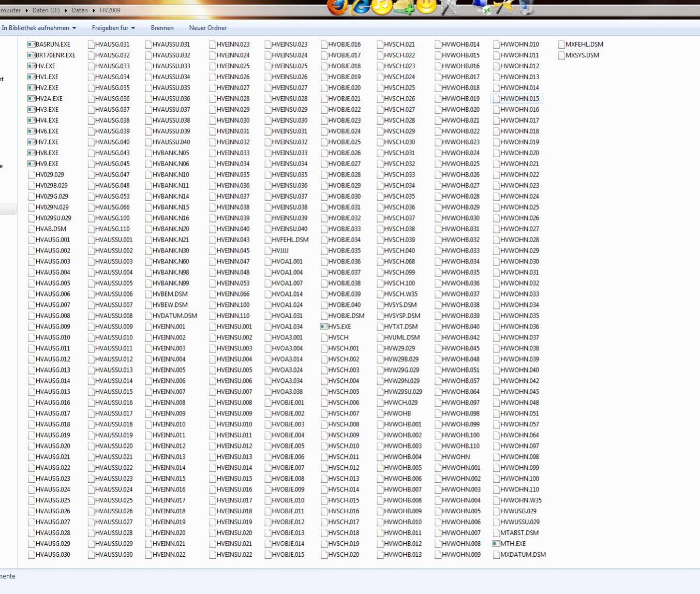
Task: Click the MXSYS.DSM file icon
Action: pyautogui.click(x=562, y=55)
